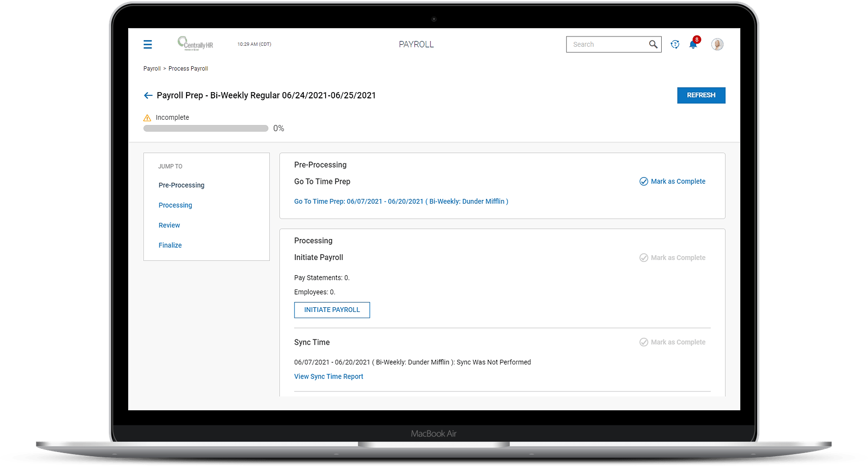Viewport: 868px width, 466px height.
Task: Click the Sync Time heading
Action: (312, 343)
